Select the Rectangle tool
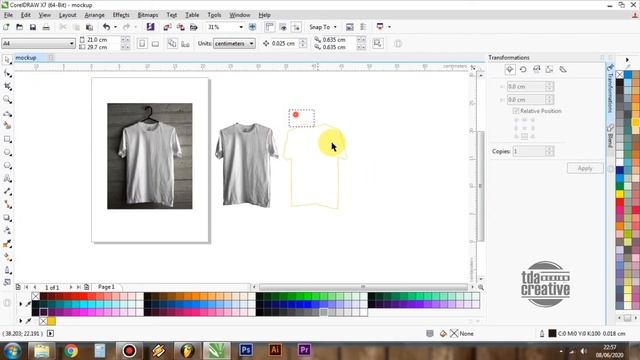Image resolution: width=640 pixels, height=360 pixels. [7, 139]
